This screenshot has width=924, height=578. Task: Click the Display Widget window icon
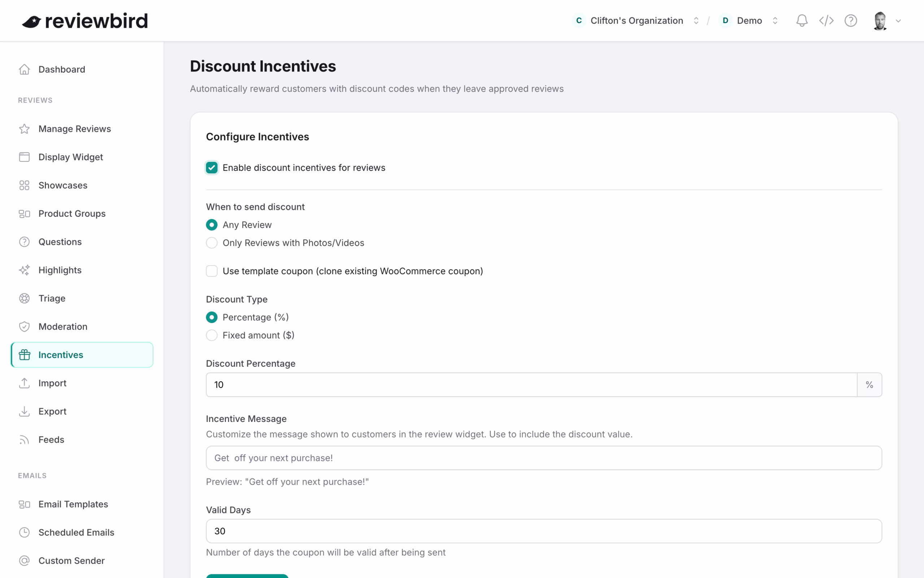(25, 157)
